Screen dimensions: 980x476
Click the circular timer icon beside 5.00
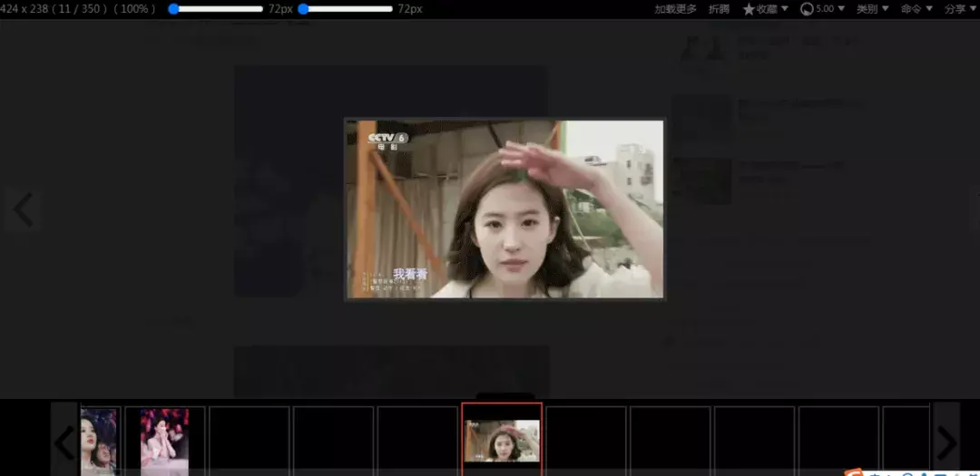(x=807, y=9)
